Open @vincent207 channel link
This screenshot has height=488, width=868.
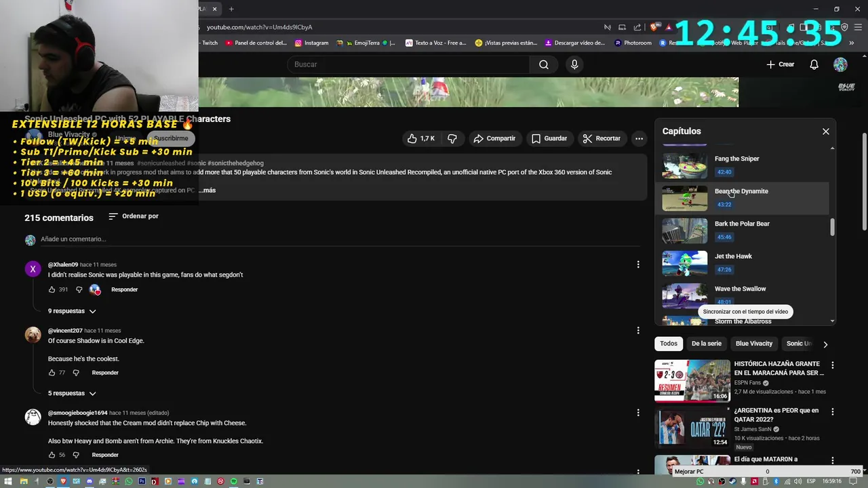[65, 331]
